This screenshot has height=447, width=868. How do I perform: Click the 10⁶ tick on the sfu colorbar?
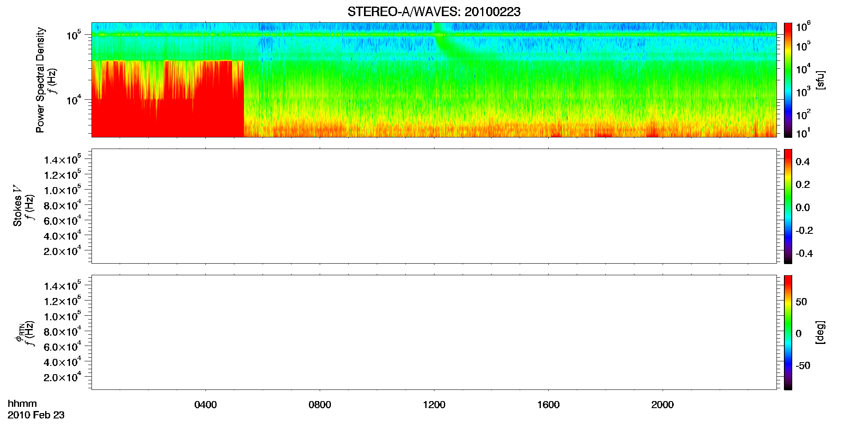[803, 26]
